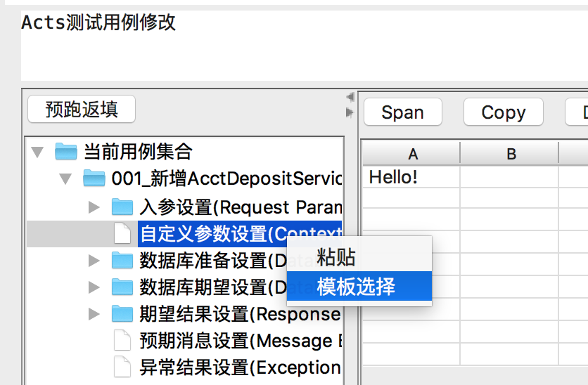Viewport: 588px width, 385px height.
Task: Click the Copy button
Action: pyautogui.click(x=504, y=112)
